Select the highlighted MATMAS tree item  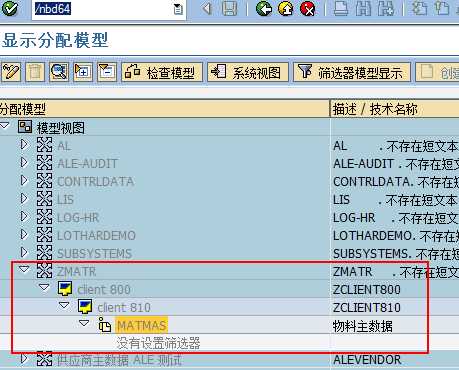click(142, 326)
